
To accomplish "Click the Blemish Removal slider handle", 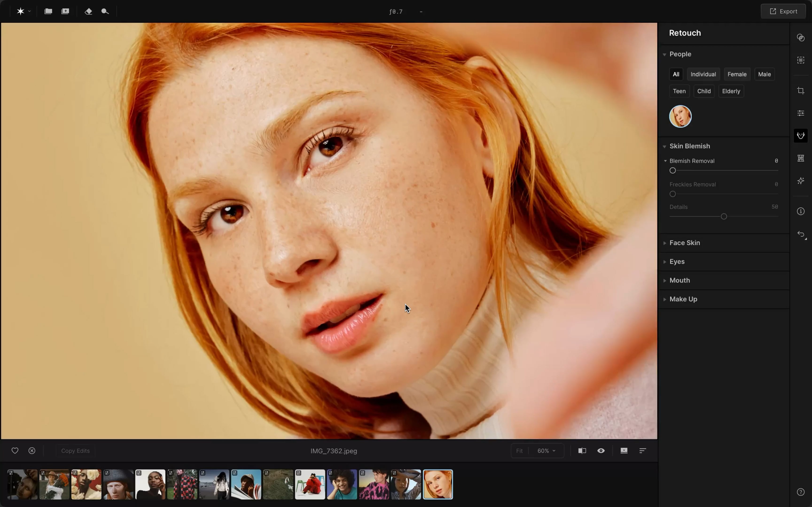I will (672, 171).
